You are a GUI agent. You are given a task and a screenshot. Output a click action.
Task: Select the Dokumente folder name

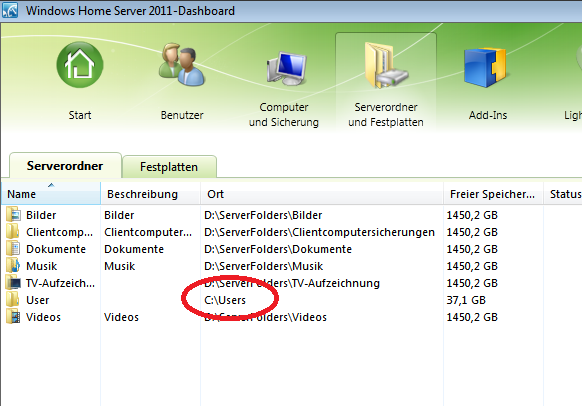coord(56,249)
